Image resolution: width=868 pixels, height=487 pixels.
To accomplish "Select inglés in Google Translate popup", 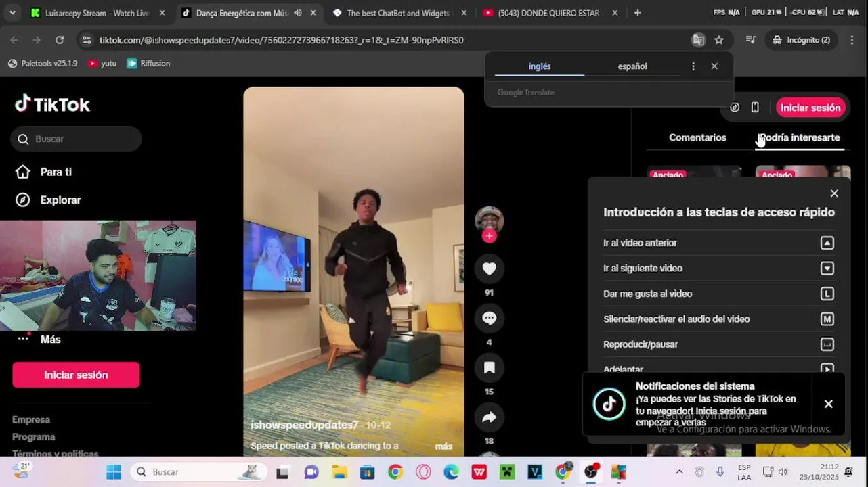I will (540, 66).
